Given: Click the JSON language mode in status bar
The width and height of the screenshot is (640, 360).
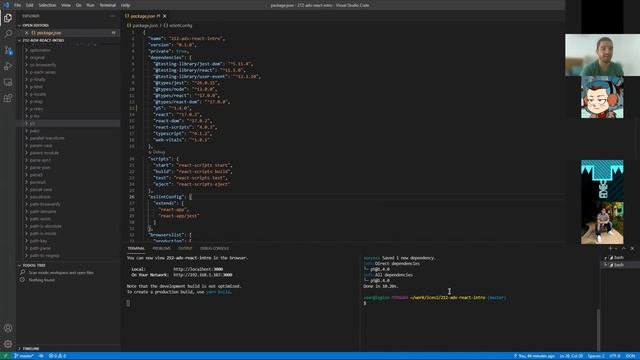Looking at the screenshot, I should [630, 356].
